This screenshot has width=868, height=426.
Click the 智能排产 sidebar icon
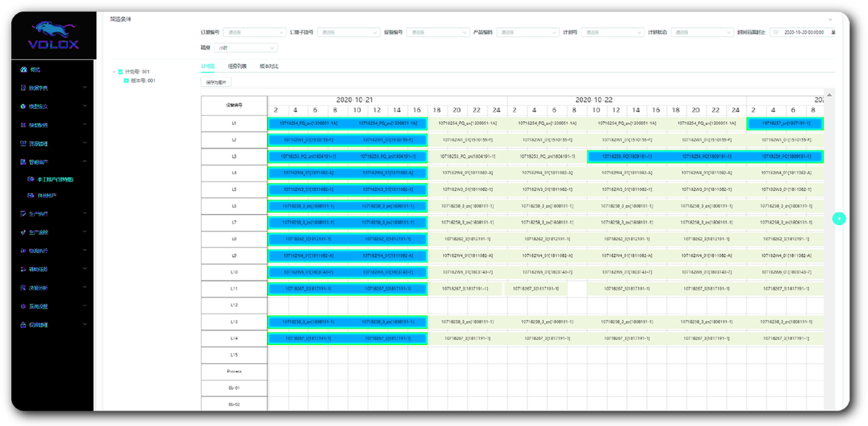click(x=23, y=162)
